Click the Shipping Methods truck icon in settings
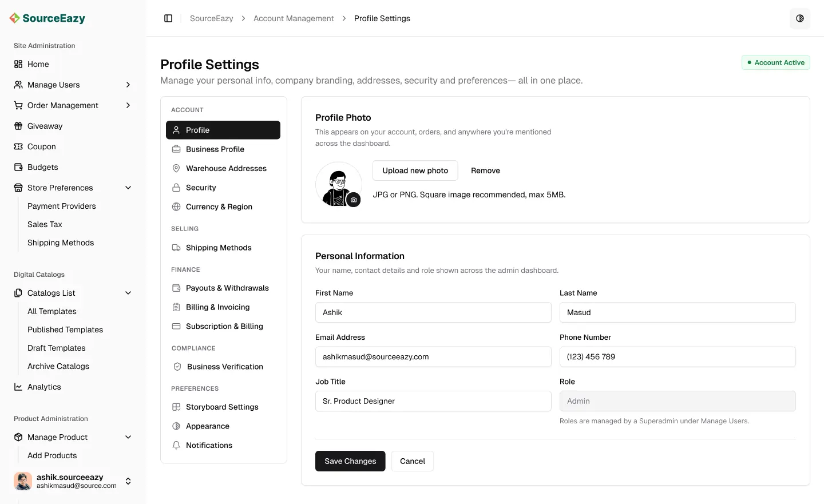The height and width of the screenshot is (504, 824). pos(176,248)
